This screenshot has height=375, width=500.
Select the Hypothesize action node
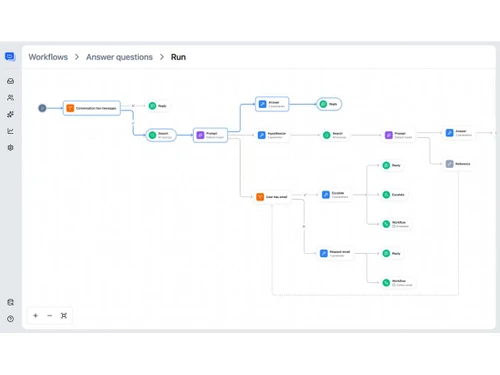[272, 135]
